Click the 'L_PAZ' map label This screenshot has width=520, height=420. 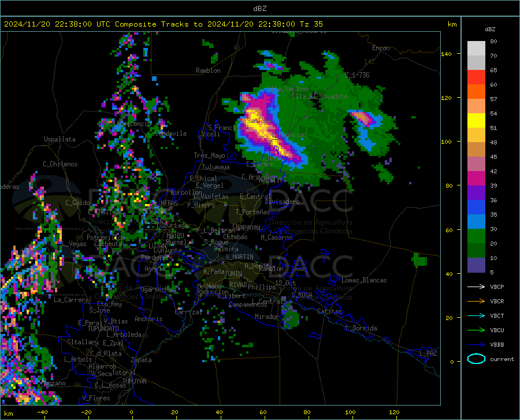(428, 354)
